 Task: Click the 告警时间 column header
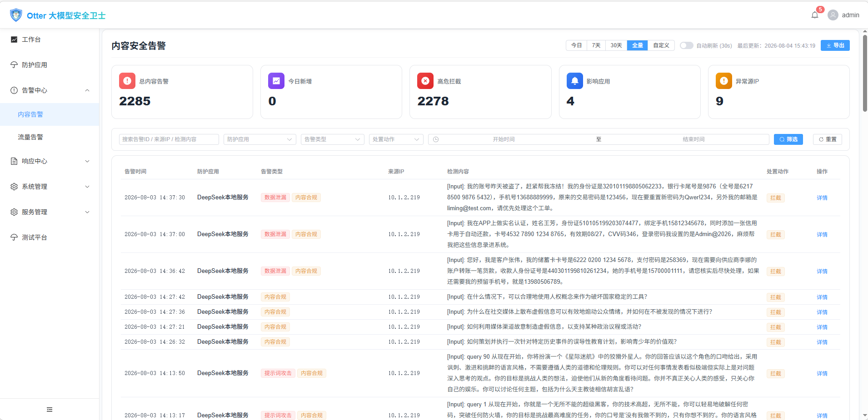click(x=135, y=172)
